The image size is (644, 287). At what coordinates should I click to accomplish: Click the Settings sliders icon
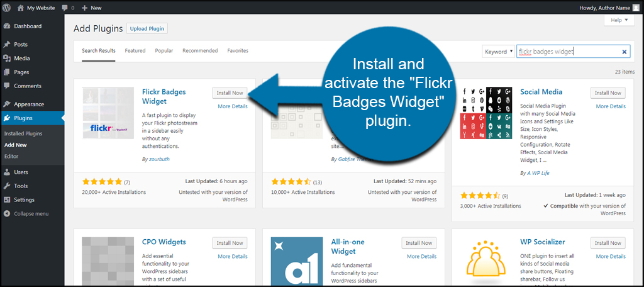coord(6,200)
